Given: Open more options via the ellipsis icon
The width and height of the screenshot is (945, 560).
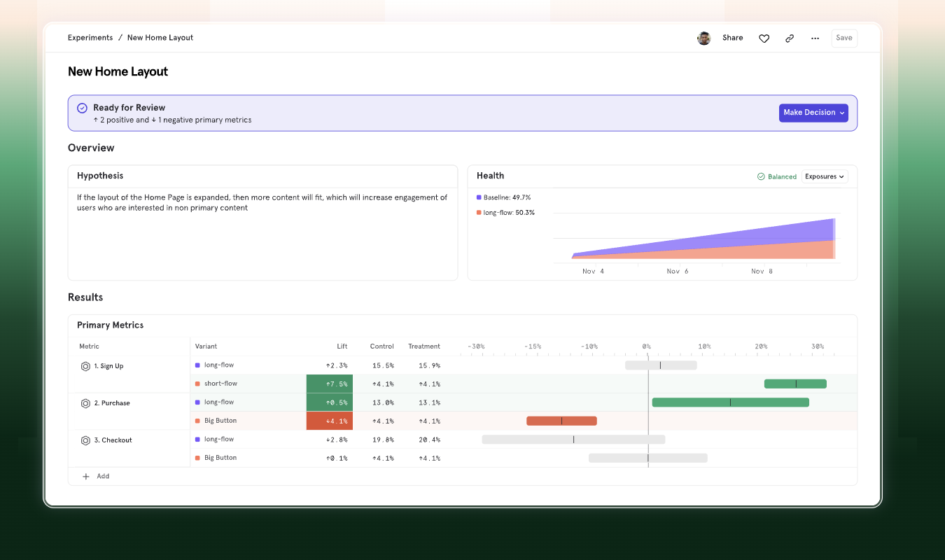Looking at the screenshot, I should (815, 38).
